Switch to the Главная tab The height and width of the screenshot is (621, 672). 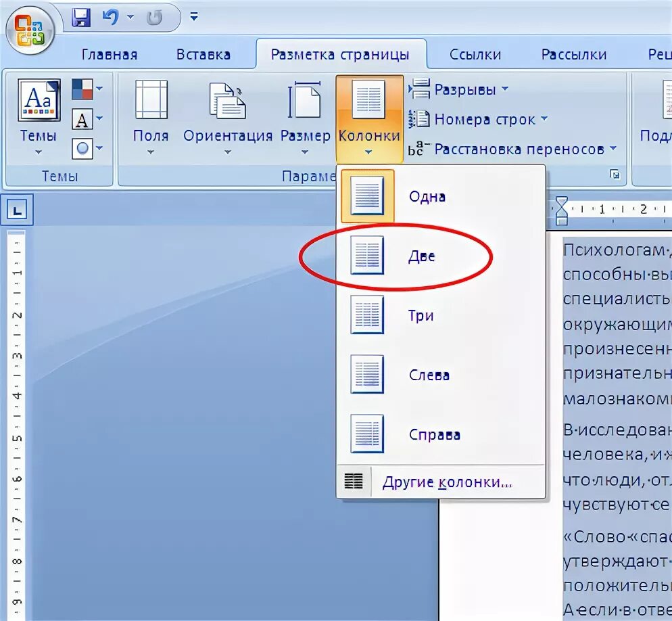pyautogui.click(x=110, y=55)
